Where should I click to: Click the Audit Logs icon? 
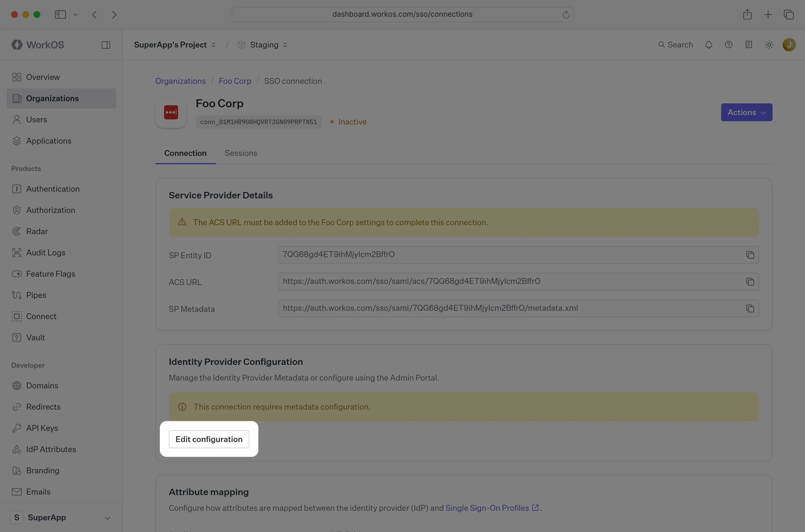16,252
